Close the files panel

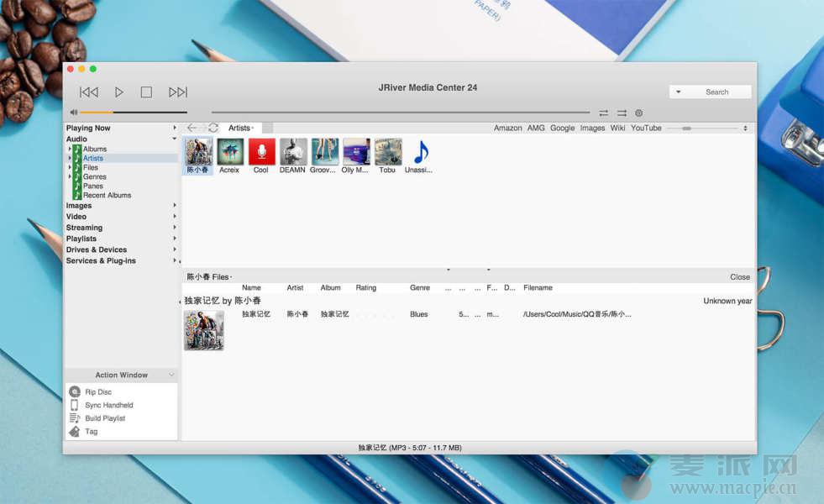coord(739,276)
